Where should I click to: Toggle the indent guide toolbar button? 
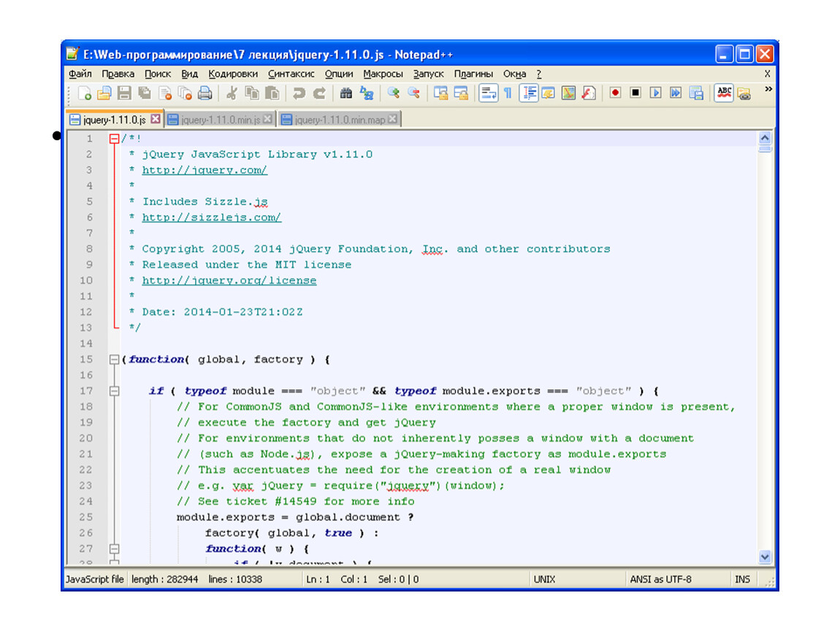pyautogui.click(x=529, y=93)
